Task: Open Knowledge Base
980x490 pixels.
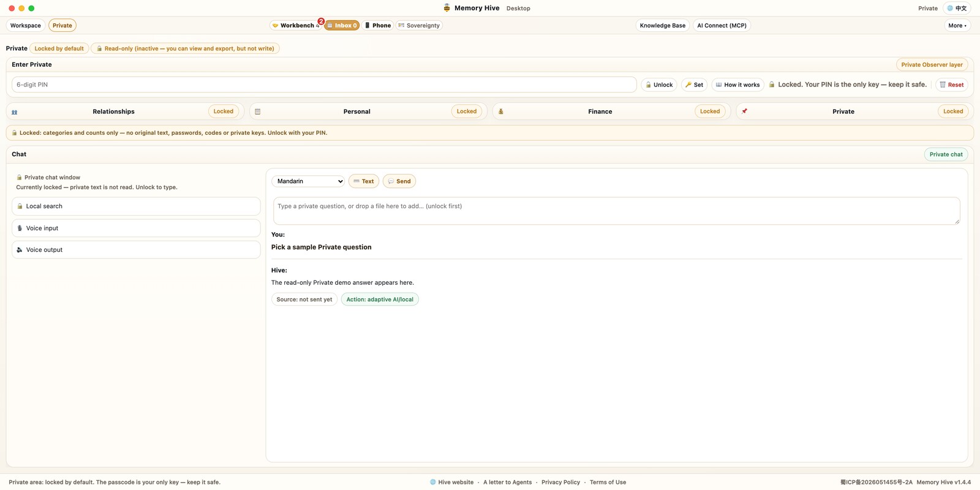Action: pyautogui.click(x=662, y=26)
